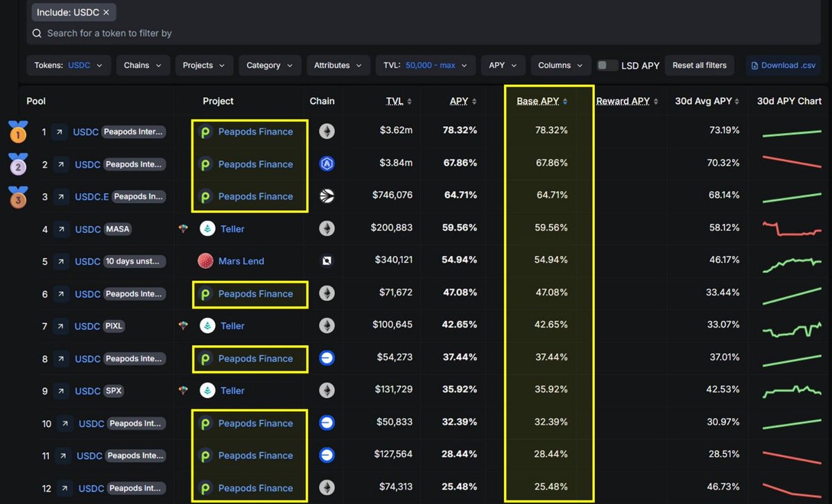Open the TVL 50,000 - max dropdown
Screen dimensions: 832x504
426,65
